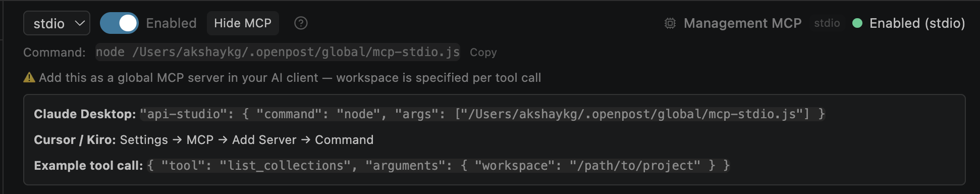Select the node mcp-stdio.js command text

[278, 52]
